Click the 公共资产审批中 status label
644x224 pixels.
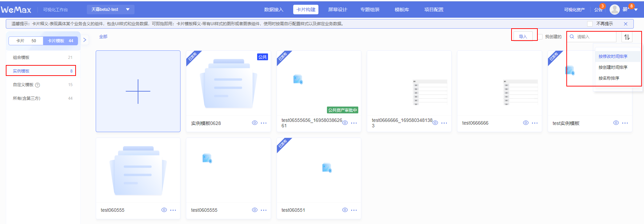(343, 110)
